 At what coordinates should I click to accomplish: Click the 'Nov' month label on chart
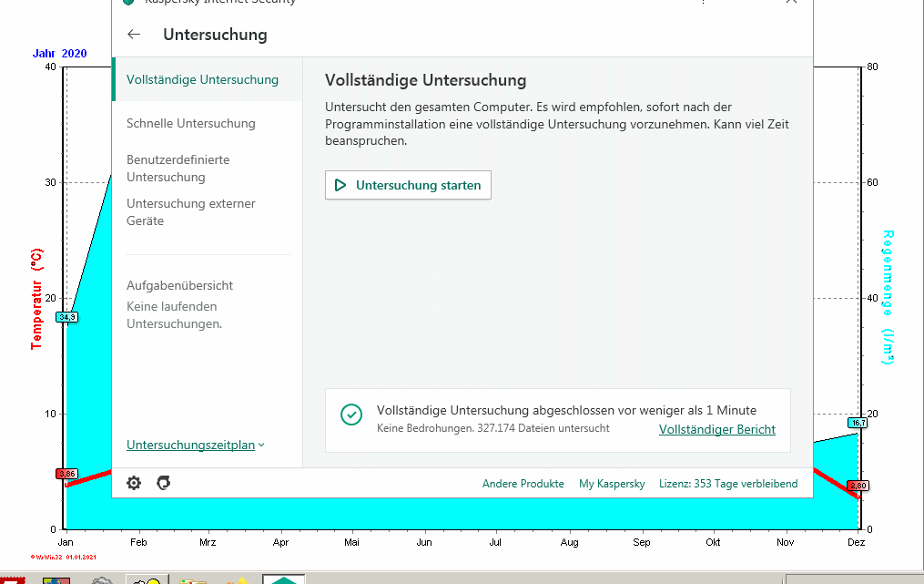(x=785, y=542)
